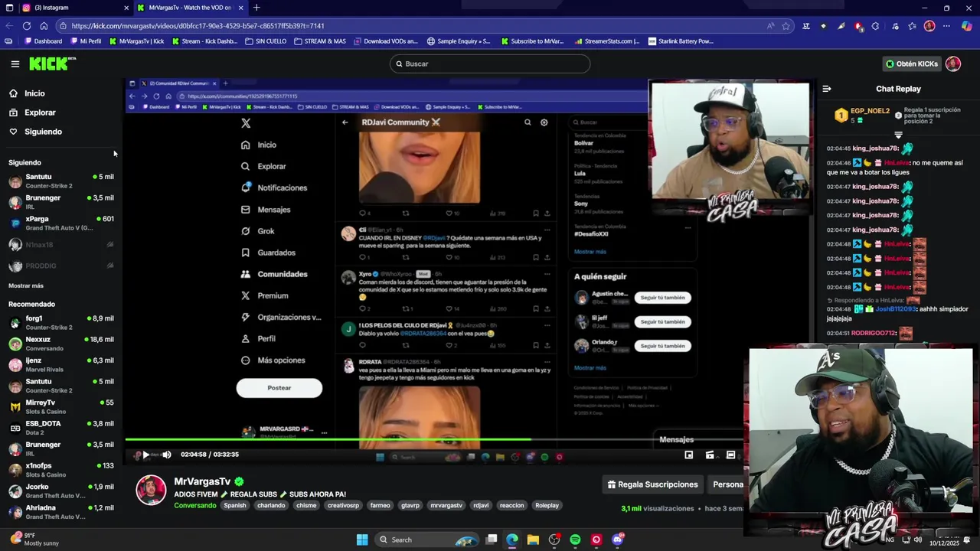980x551 pixels.
Task: Mute the video volume
Action: (x=166, y=455)
